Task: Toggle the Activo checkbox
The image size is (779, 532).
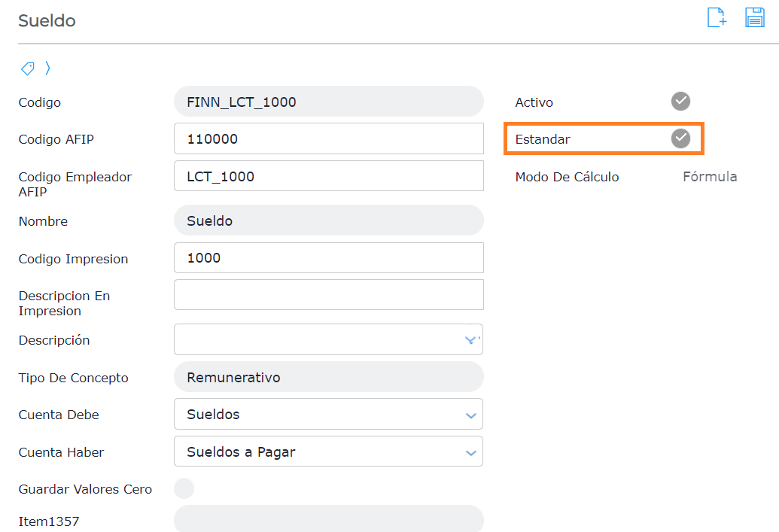Action: click(x=680, y=102)
